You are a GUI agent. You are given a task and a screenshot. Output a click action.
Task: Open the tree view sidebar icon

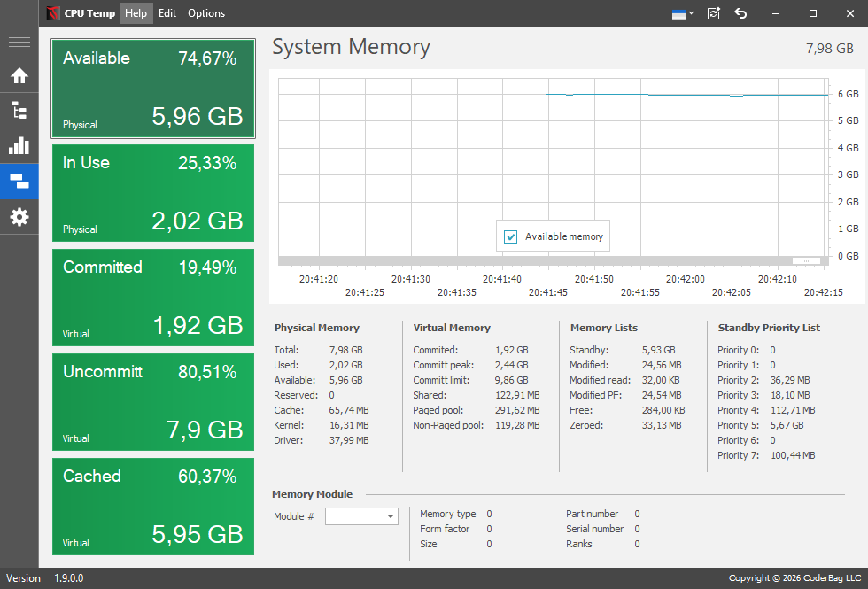coord(19,111)
